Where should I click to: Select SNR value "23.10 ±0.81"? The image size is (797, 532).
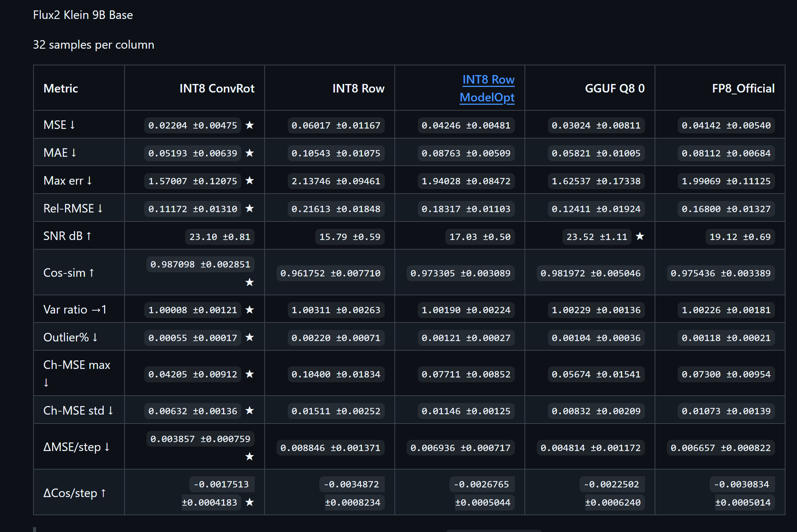point(220,237)
